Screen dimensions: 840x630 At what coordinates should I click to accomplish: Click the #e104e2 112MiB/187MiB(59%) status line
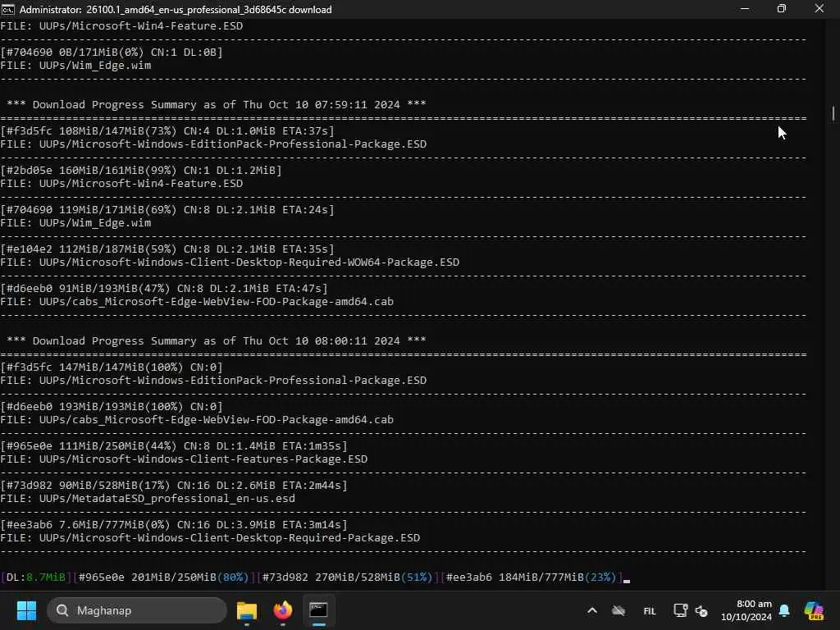pos(167,249)
